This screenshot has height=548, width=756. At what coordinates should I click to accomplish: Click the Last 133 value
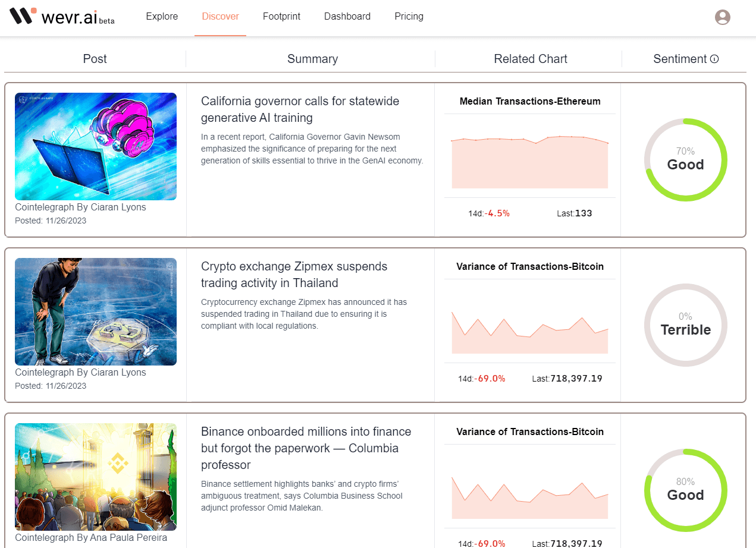click(x=575, y=213)
